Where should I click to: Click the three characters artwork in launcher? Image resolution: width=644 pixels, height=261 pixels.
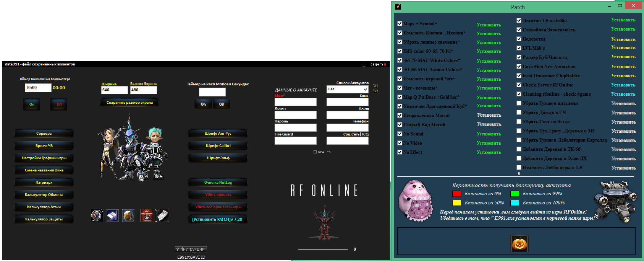(132, 148)
